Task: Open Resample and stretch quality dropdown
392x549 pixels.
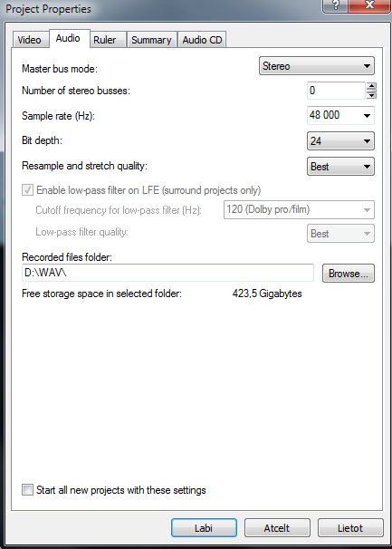Action: coord(340,167)
